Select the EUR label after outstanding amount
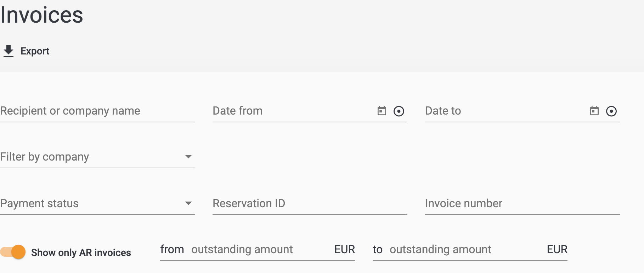Image resolution: width=644 pixels, height=273 pixels. [x=345, y=249]
